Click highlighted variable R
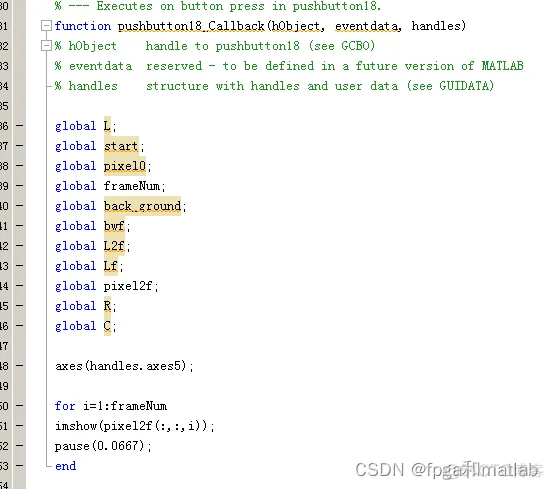 tap(107, 306)
